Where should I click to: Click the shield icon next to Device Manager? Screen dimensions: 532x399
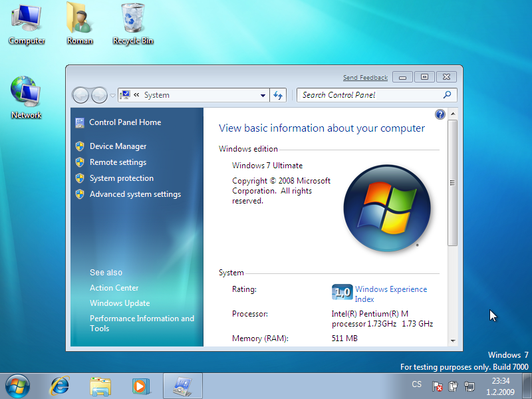point(80,146)
